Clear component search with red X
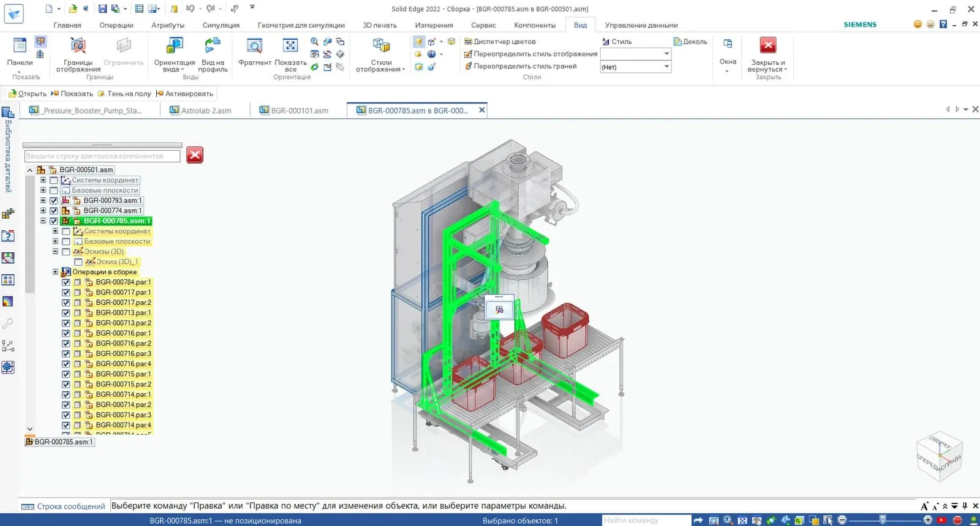 (x=195, y=155)
